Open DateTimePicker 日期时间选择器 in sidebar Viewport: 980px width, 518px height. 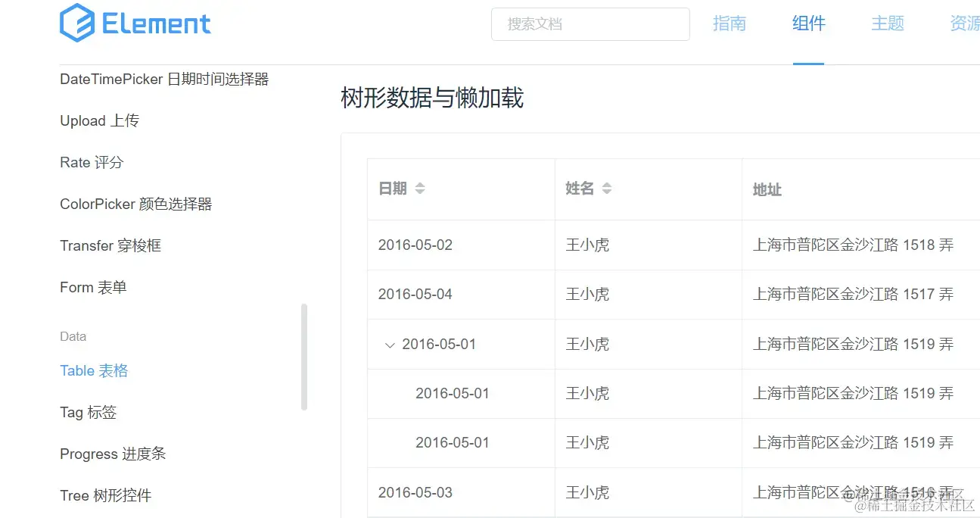[x=164, y=79]
